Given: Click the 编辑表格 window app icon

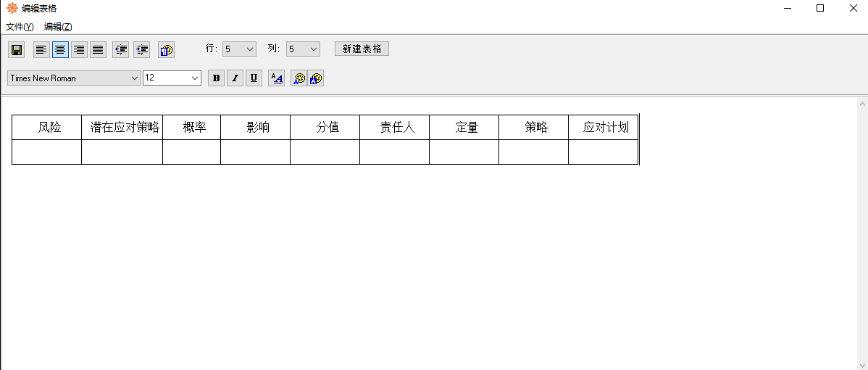Looking at the screenshot, I should click(12, 8).
